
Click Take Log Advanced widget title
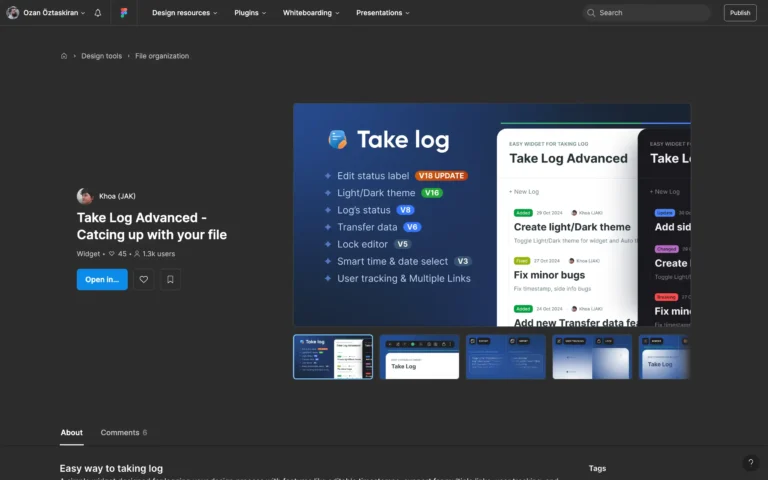(151, 226)
